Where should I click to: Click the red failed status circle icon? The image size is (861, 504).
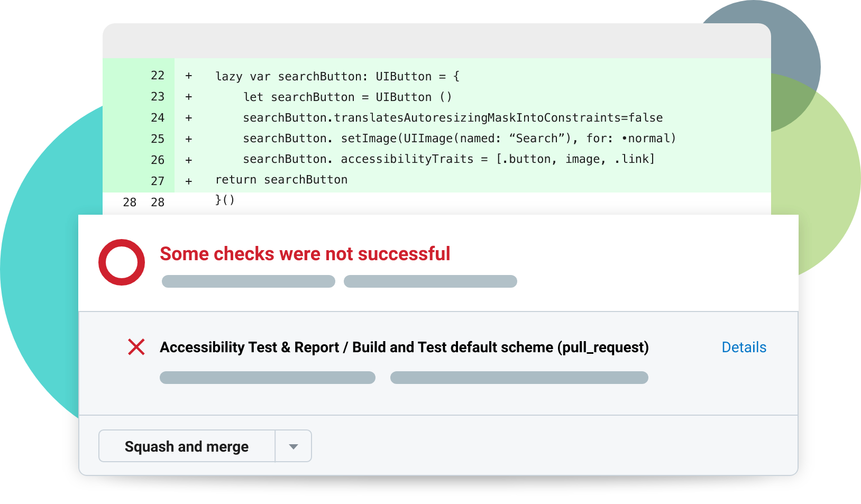(x=122, y=262)
